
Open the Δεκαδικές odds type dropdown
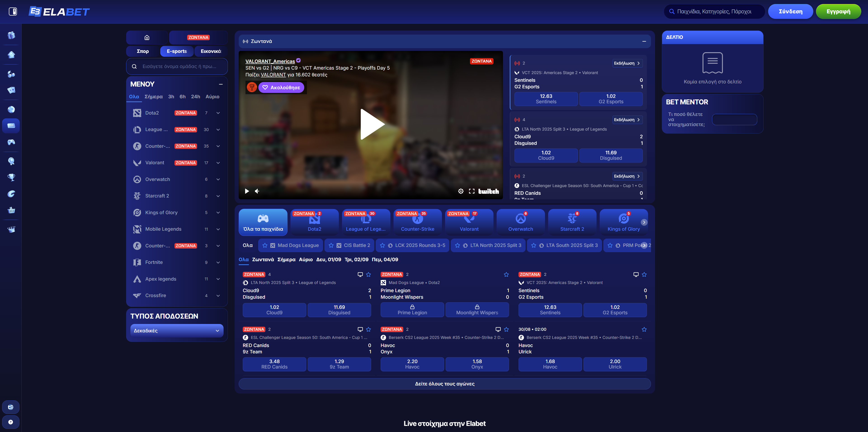point(177,331)
